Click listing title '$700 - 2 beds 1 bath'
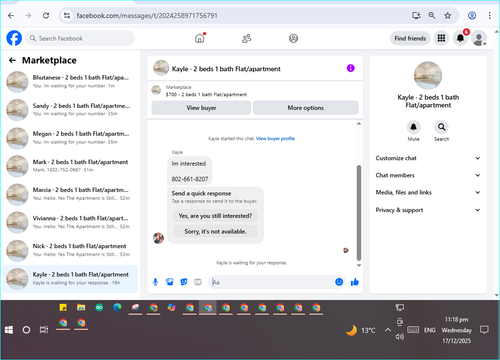The height and width of the screenshot is (360, 500). [x=206, y=95]
